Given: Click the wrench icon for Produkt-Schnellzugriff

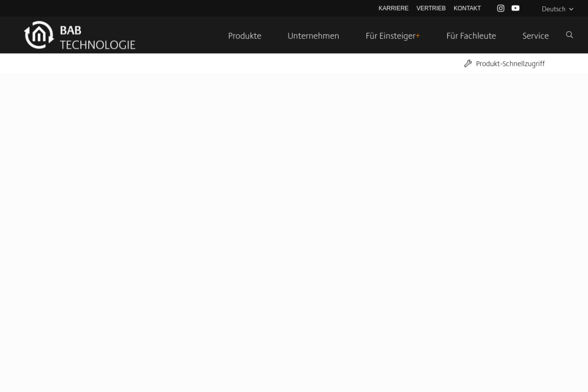Looking at the screenshot, I should tap(468, 63).
